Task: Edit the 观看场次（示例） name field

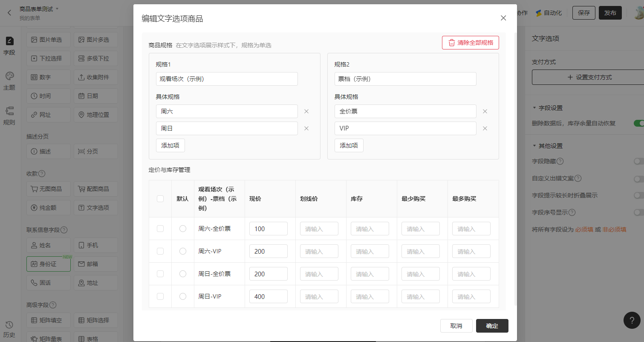Action: (x=227, y=79)
